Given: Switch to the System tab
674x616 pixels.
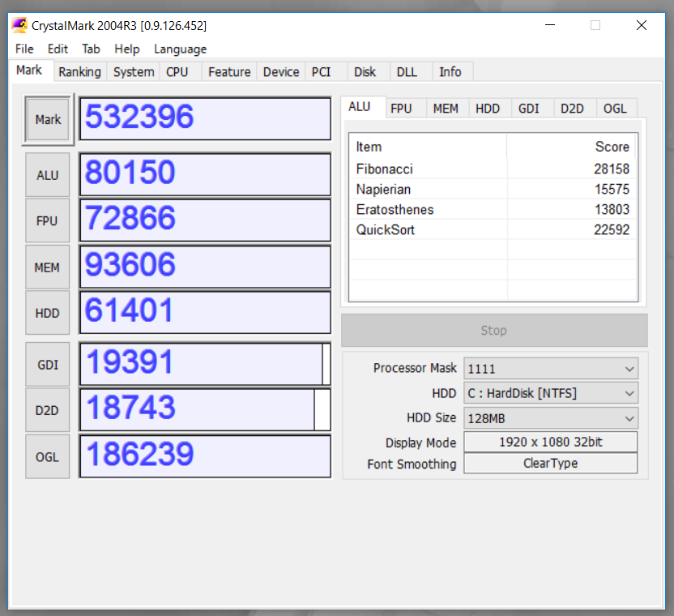Looking at the screenshot, I should coord(134,72).
